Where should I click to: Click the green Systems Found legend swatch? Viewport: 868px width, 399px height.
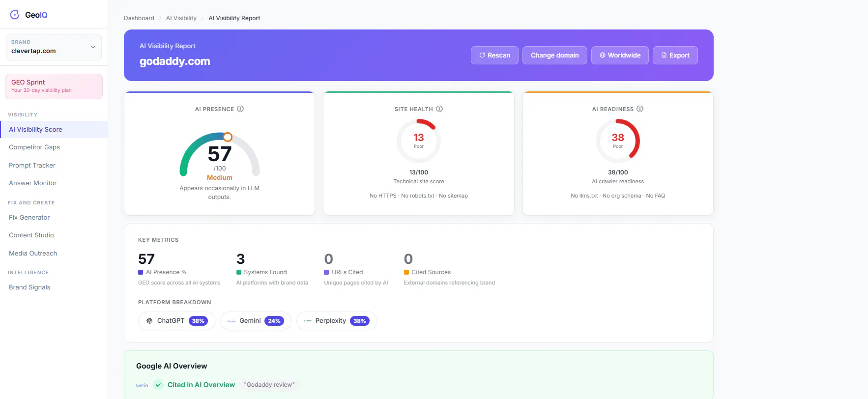click(x=239, y=272)
